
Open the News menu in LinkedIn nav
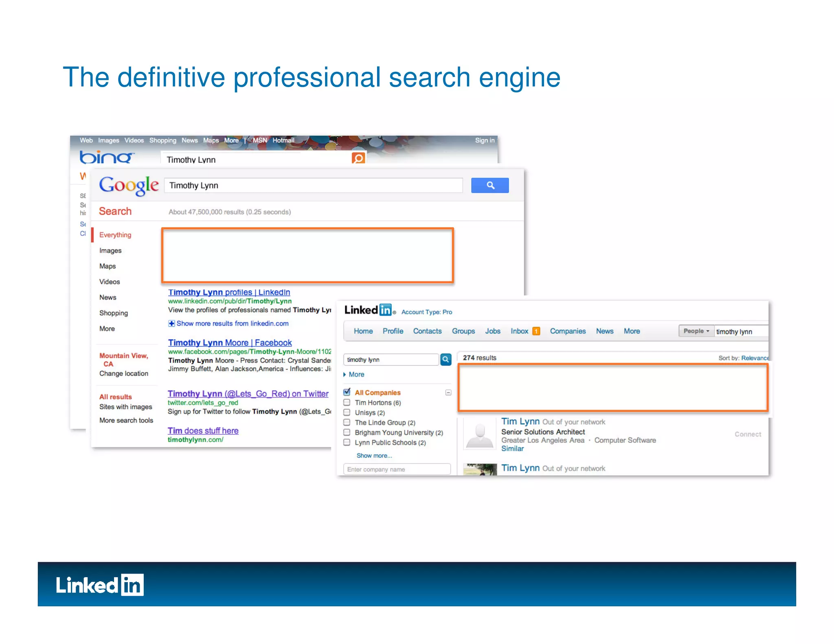(x=605, y=331)
